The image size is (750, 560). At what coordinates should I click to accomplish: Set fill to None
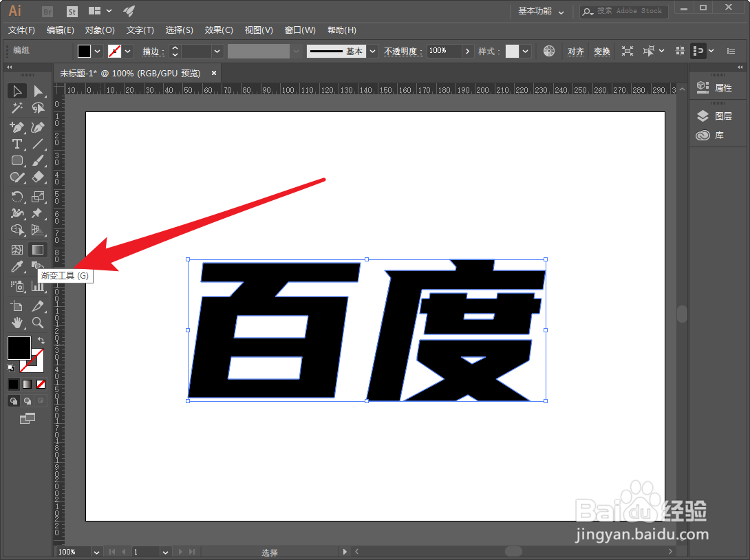click(x=41, y=384)
